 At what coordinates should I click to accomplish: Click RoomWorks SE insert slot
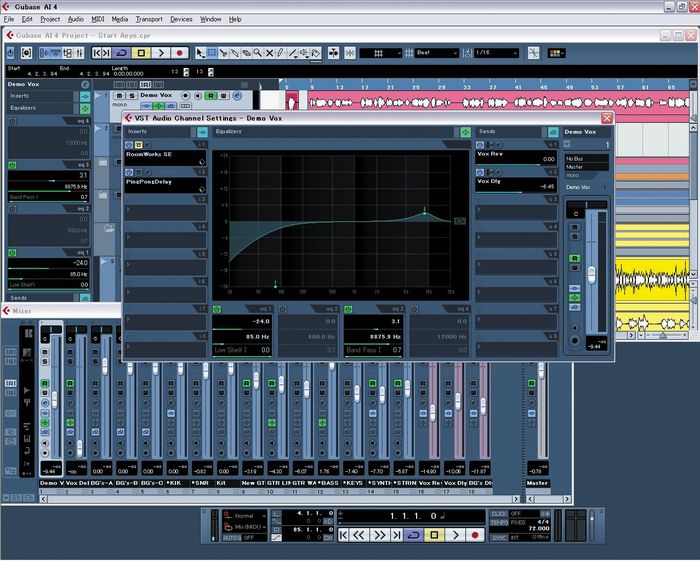[x=165, y=158]
